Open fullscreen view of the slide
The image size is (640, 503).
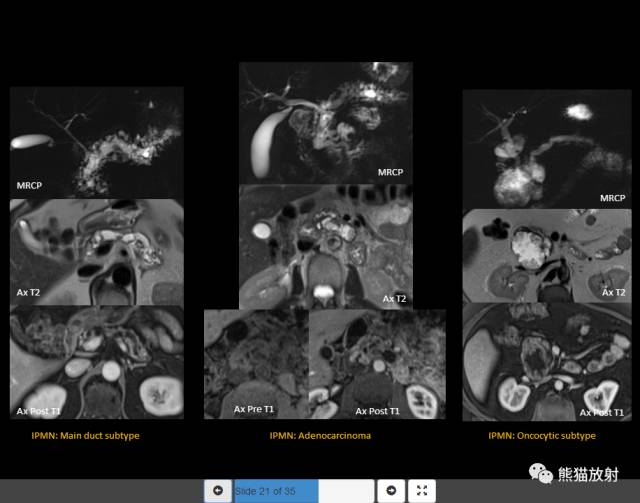422,491
